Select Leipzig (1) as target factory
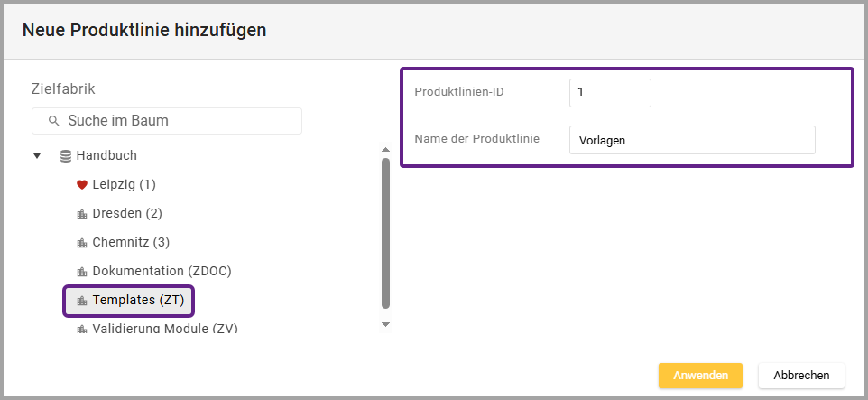868x400 pixels. coord(124,185)
